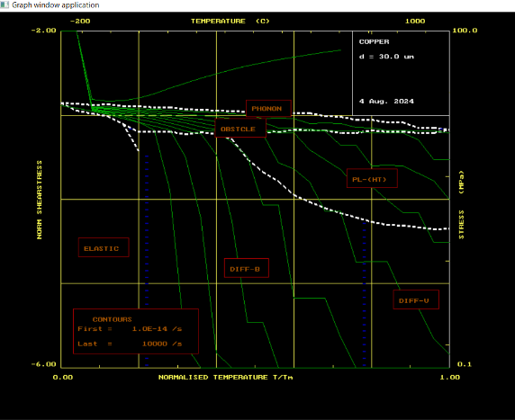Click the DIFF-V region label box
515x420 pixels.
[416, 299]
